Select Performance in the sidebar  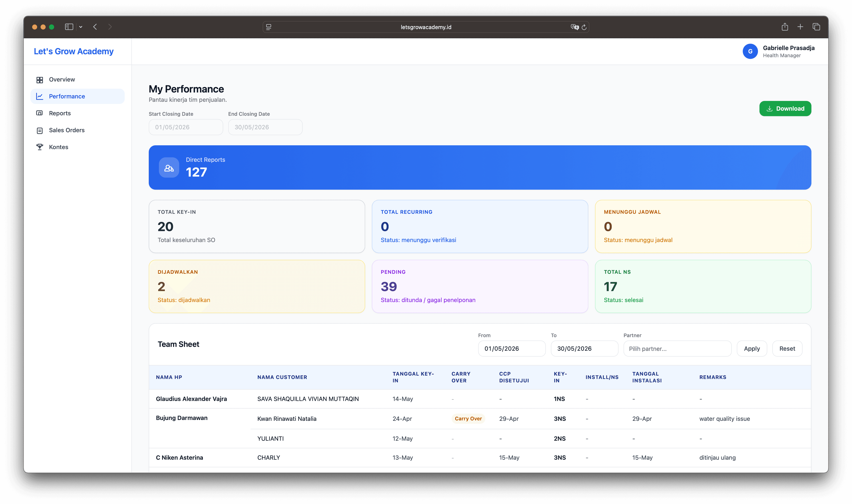pyautogui.click(x=77, y=96)
